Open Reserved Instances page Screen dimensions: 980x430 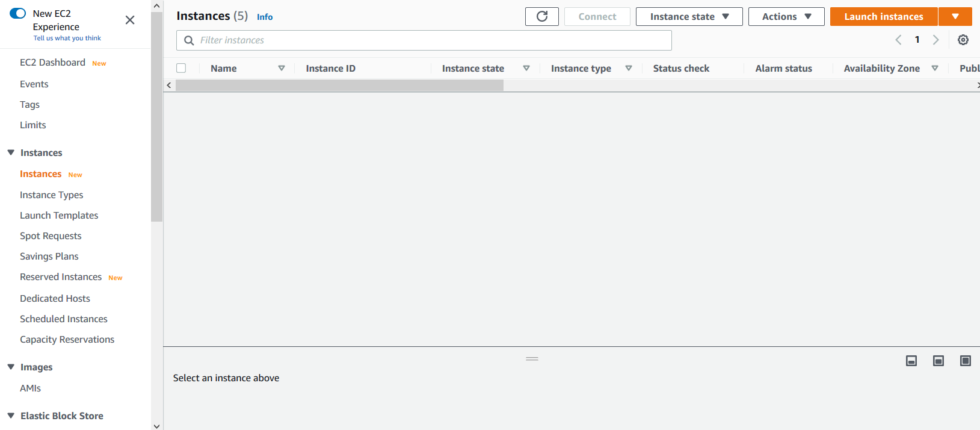(x=61, y=277)
